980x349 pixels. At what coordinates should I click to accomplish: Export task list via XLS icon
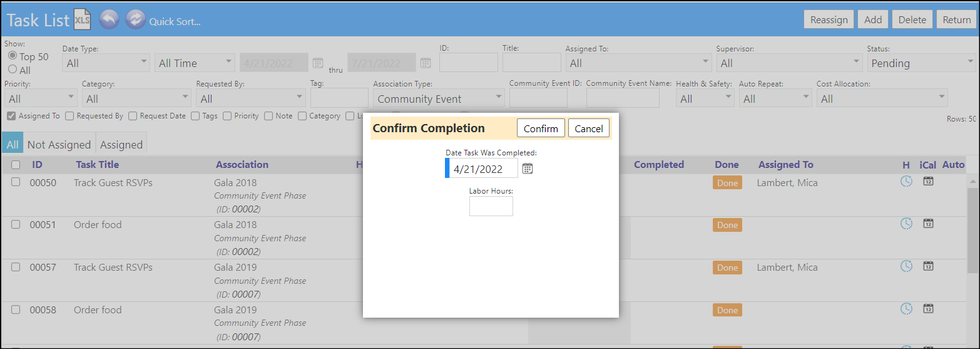point(82,19)
